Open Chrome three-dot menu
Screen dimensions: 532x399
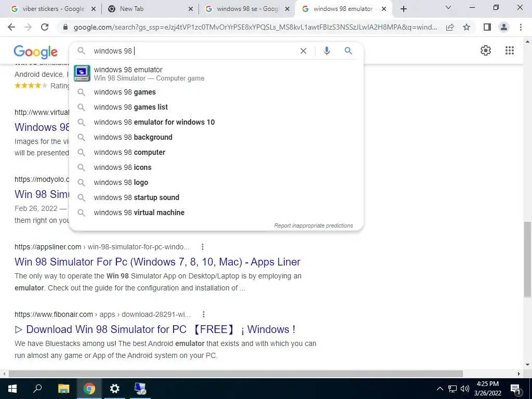click(521, 27)
